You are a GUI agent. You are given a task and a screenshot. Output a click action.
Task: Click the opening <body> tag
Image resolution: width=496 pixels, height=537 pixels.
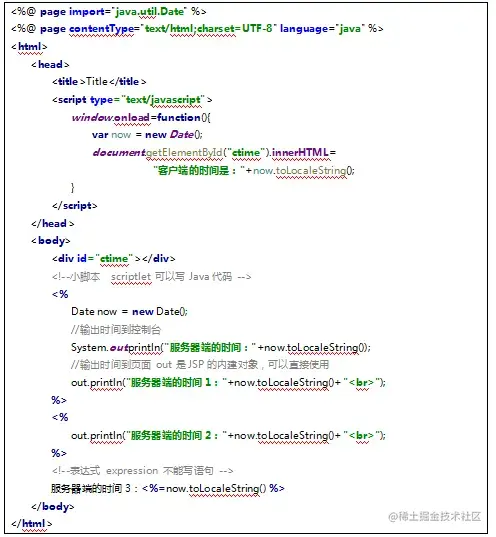[x=51, y=241]
